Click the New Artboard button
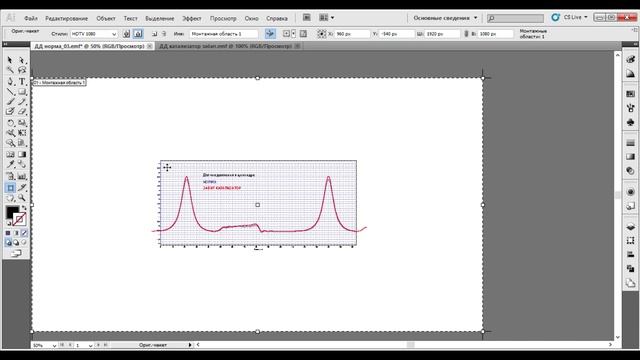Viewport: 640px width, 360px height. click(x=154, y=34)
